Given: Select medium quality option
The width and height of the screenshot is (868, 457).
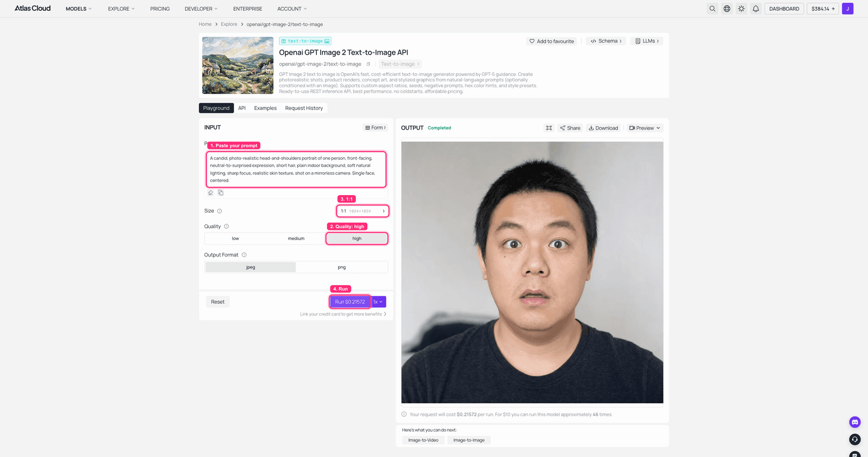Looking at the screenshot, I should pyautogui.click(x=296, y=239).
